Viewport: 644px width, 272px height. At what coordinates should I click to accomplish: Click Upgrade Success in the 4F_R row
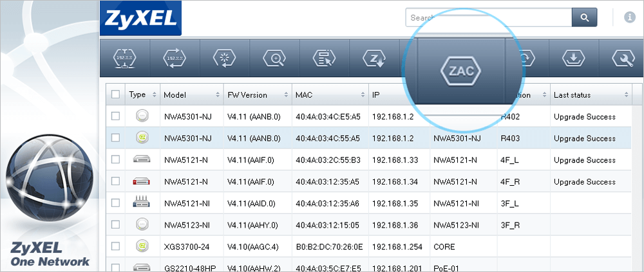tap(585, 182)
